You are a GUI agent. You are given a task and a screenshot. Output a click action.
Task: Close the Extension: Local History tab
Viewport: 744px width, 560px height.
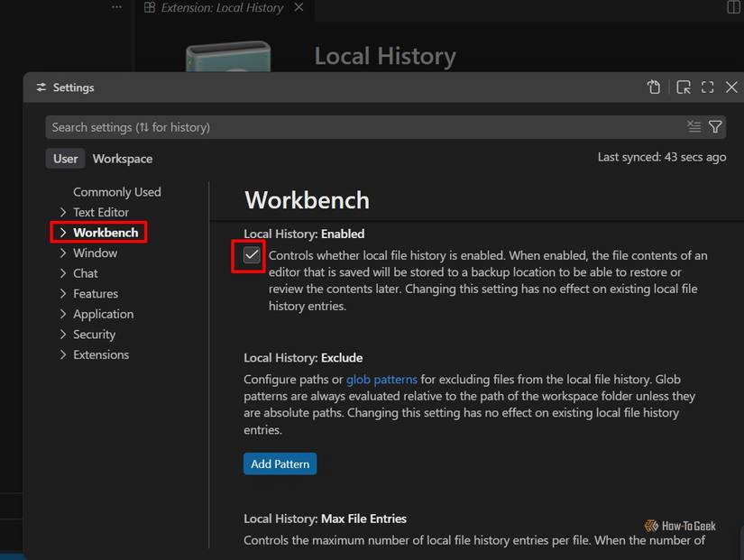click(x=299, y=7)
